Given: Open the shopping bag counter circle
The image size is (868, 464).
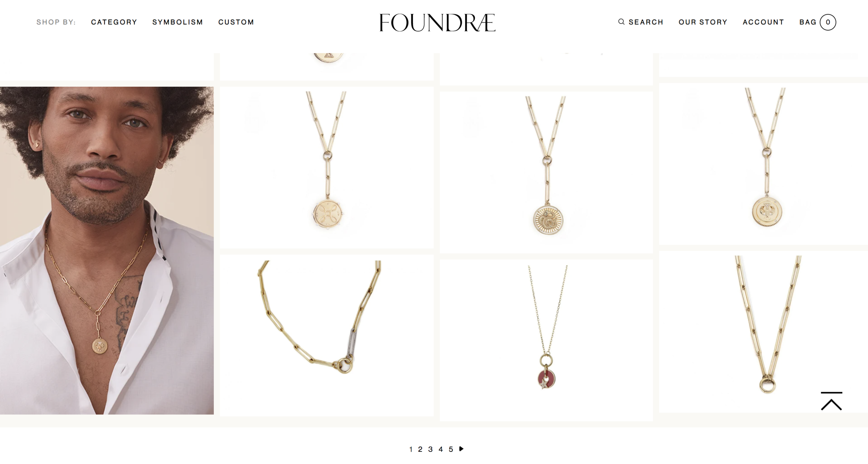Looking at the screenshot, I should (x=828, y=22).
